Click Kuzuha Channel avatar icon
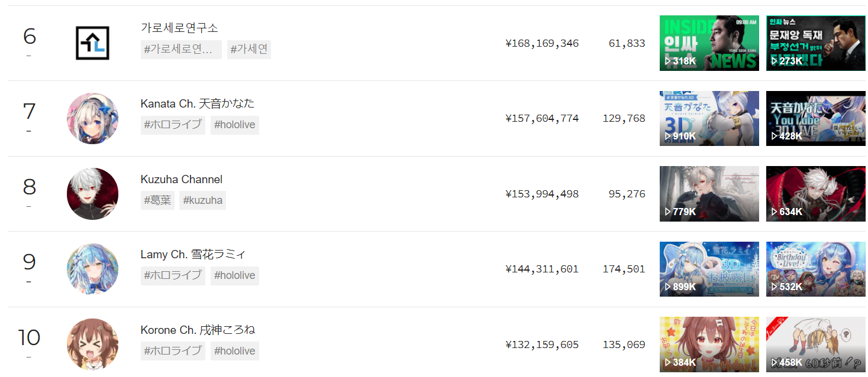 point(92,194)
